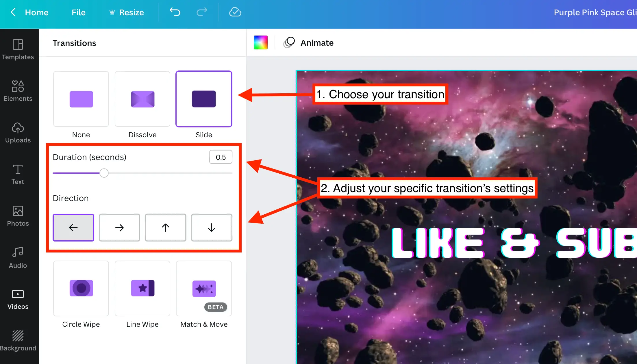Open the Resize menu
The height and width of the screenshot is (364, 637).
click(126, 12)
